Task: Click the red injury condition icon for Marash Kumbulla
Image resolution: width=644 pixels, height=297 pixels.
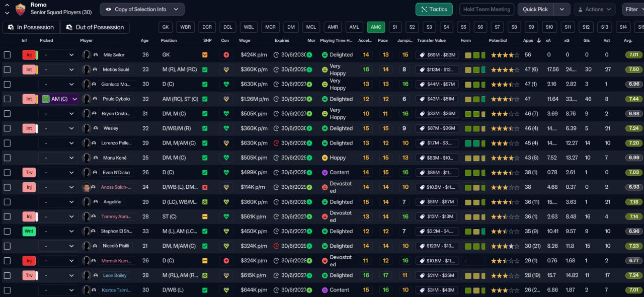Action: (x=226, y=261)
